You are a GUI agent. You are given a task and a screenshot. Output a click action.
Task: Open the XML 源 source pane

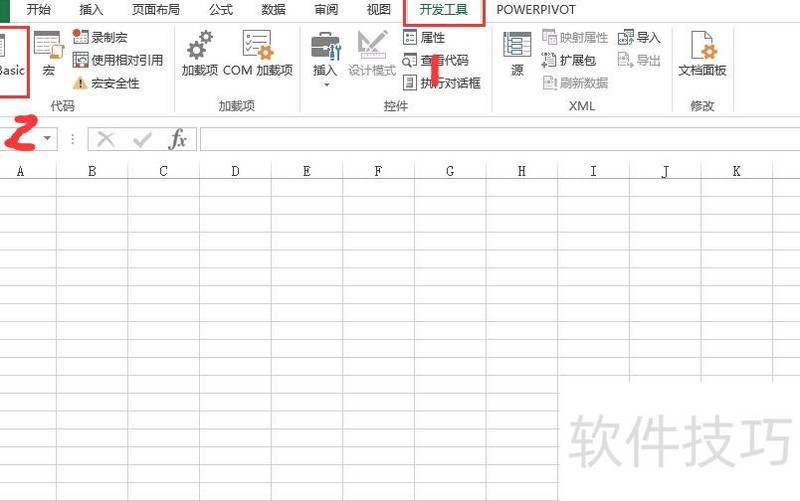click(517, 53)
